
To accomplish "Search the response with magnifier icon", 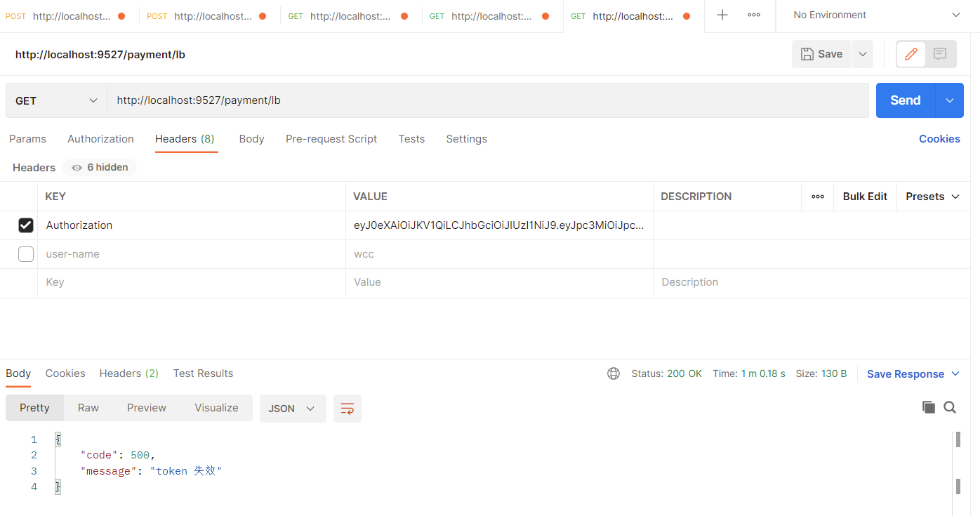I will point(950,407).
